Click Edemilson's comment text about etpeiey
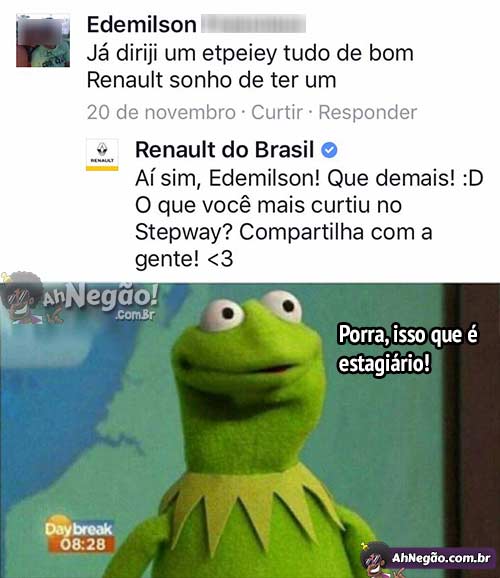500x578 pixels. (x=250, y=66)
